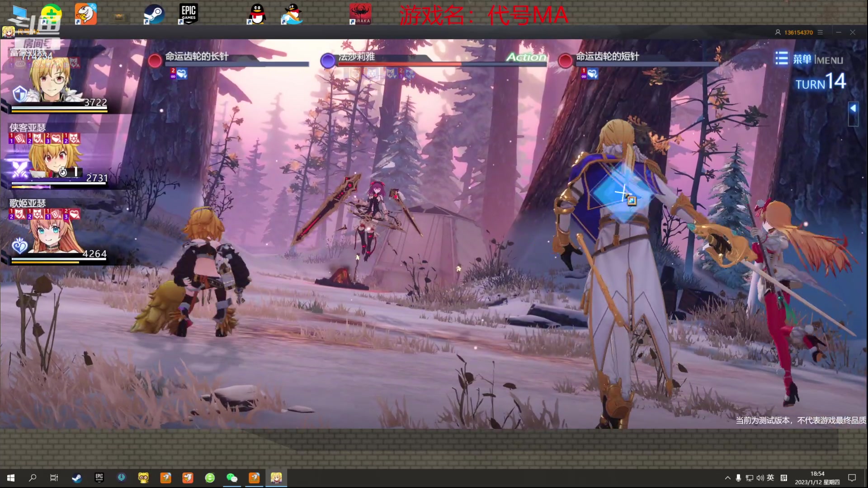Open the surfing penguin QQ Games shortcut
The image size is (868, 488).
tap(292, 14)
